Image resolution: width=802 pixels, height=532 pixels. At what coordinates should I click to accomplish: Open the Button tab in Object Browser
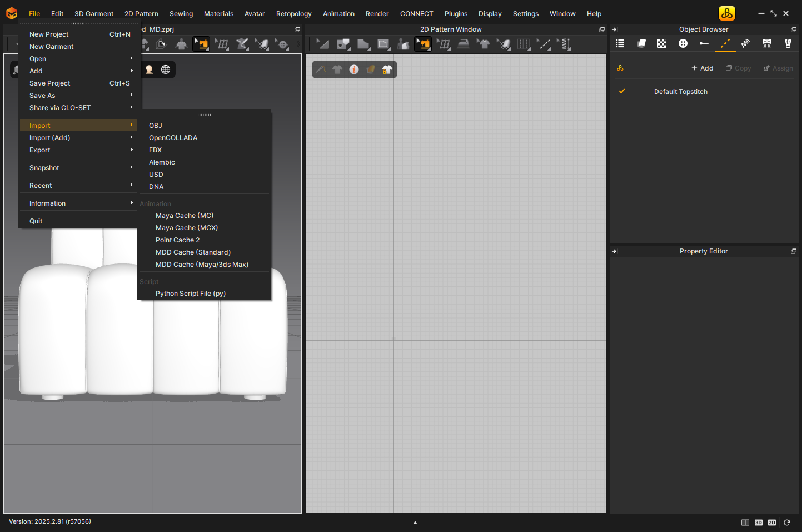tap(683, 43)
